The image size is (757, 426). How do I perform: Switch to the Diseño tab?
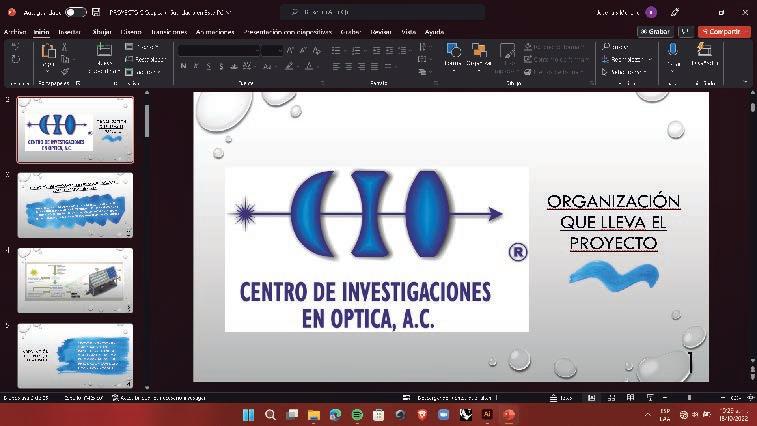[131, 32]
